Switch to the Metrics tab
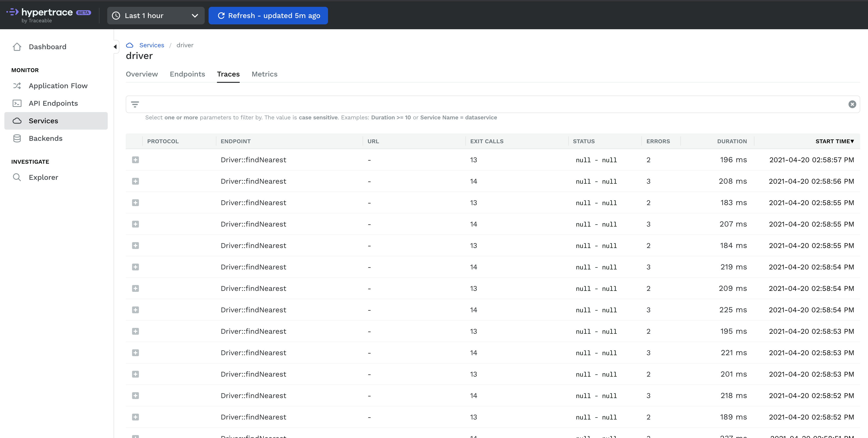This screenshot has width=868, height=438. point(264,74)
